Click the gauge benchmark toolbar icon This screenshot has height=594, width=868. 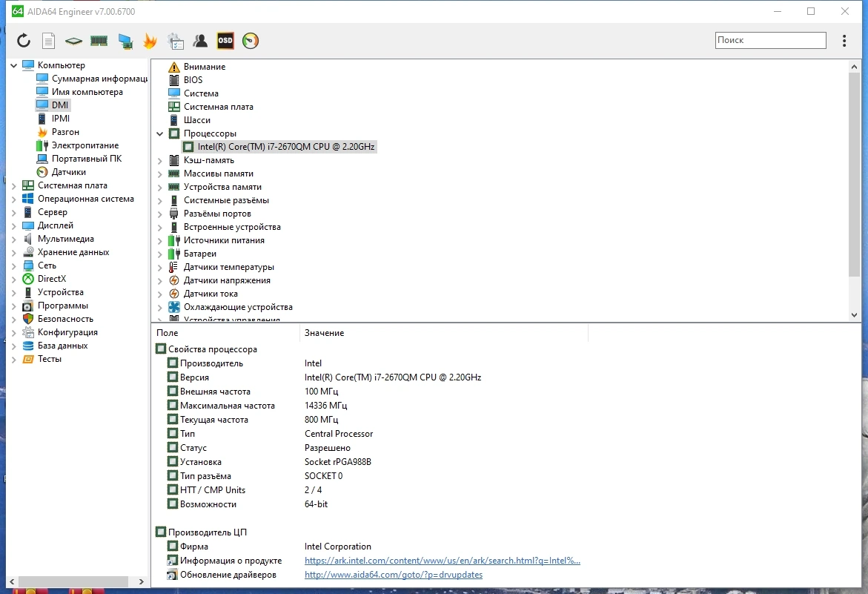click(251, 40)
